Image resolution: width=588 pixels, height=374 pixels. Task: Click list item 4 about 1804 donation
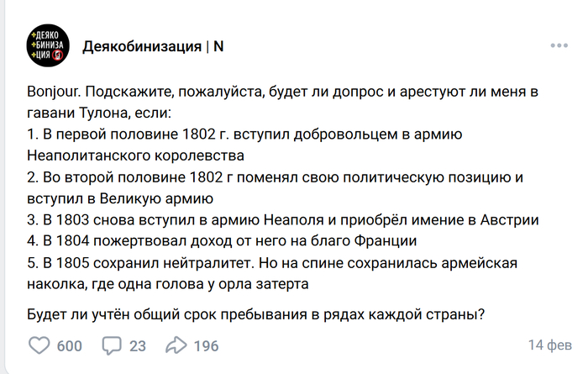pyautogui.click(x=222, y=241)
